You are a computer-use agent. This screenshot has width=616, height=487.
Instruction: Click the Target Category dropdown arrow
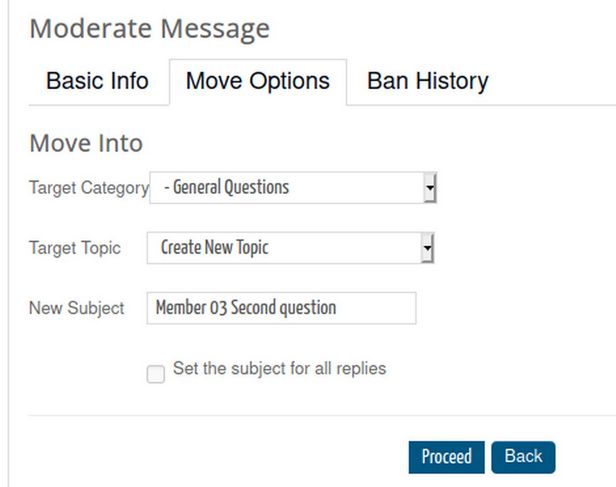click(x=430, y=187)
